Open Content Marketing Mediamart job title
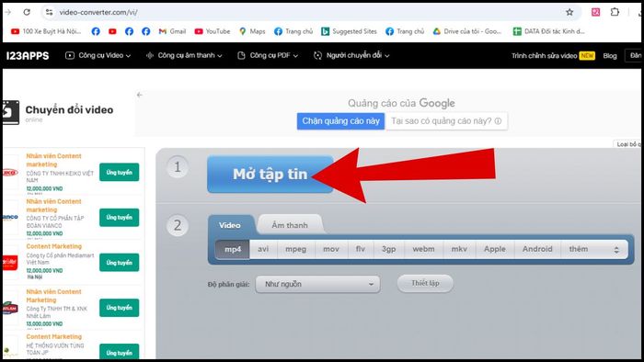 click(x=53, y=246)
